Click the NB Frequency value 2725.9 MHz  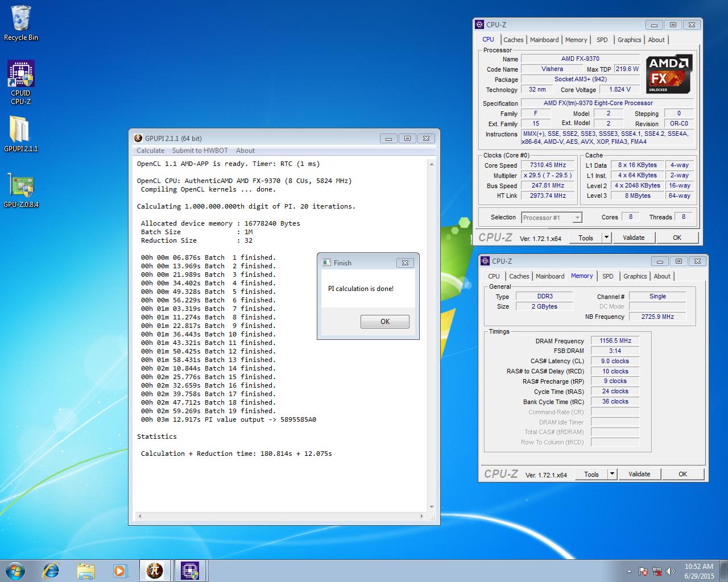coord(657,317)
